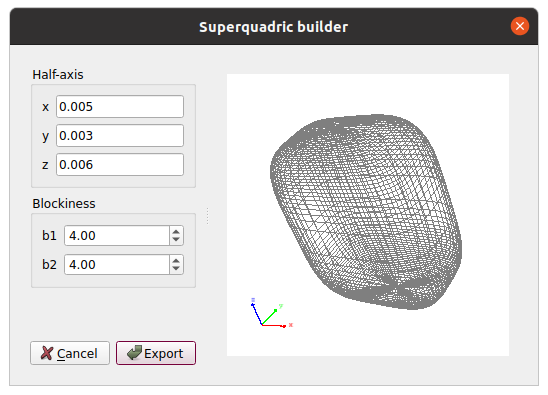The width and height of the screenshot is (548, 395).
Task: Click the green arrow icon on Export
Action: click(134, 353)
